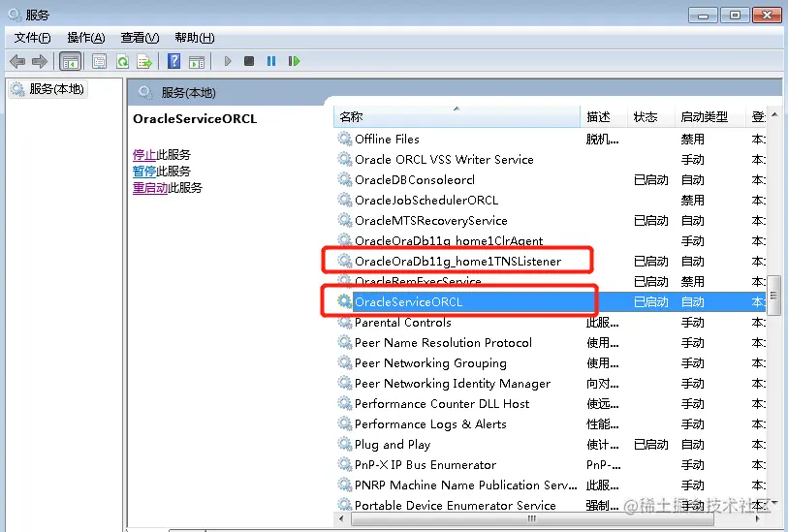Select the Offline Files service row
The image size is (788, 532).
coord(551,140)
